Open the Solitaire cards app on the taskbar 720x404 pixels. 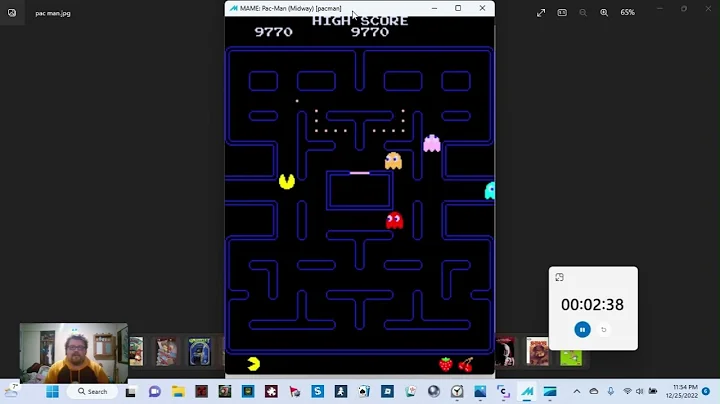(364, 392)
